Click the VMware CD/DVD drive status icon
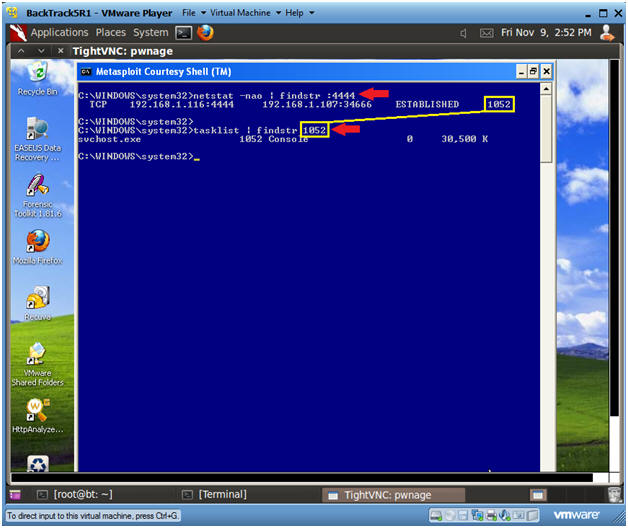Screen dimensions: 628x528 pos(450,515)
